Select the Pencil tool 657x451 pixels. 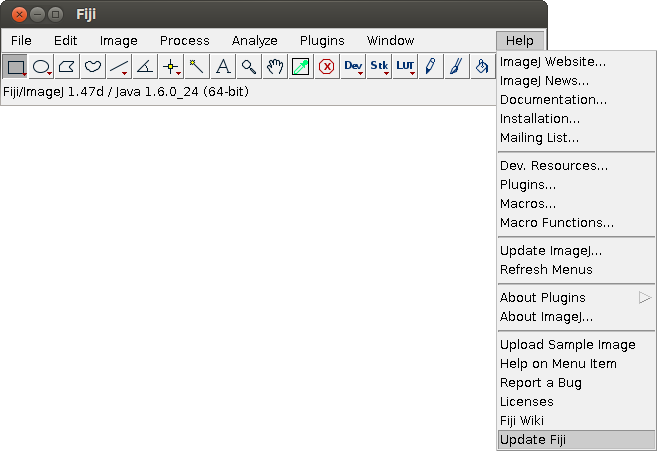click(431, 66)
